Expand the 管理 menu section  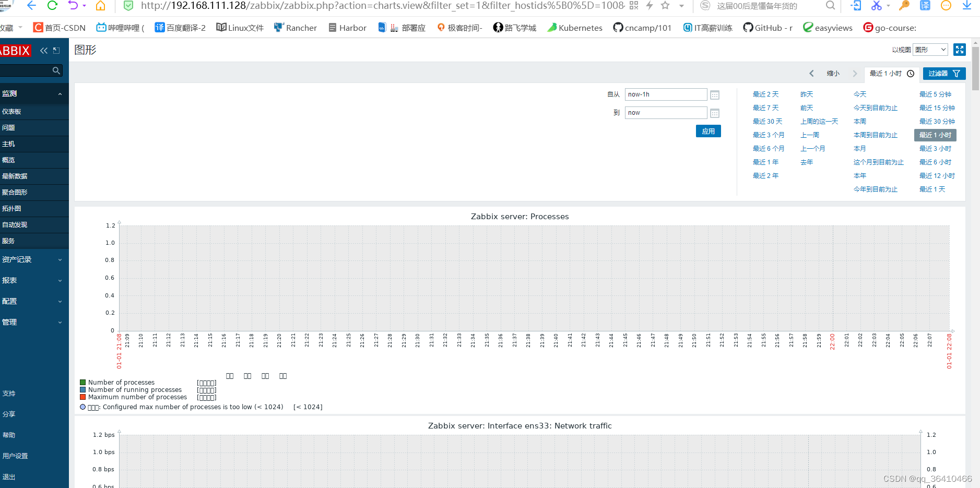pos(34,322)
